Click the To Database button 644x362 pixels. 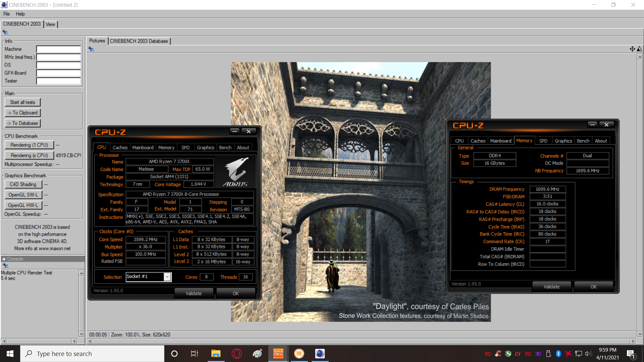click(22, 123)
